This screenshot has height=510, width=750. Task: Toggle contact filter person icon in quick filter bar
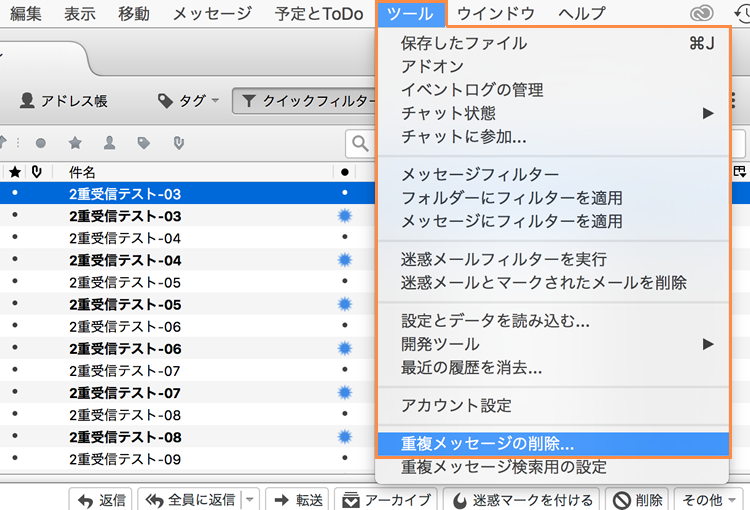(110, 143)
